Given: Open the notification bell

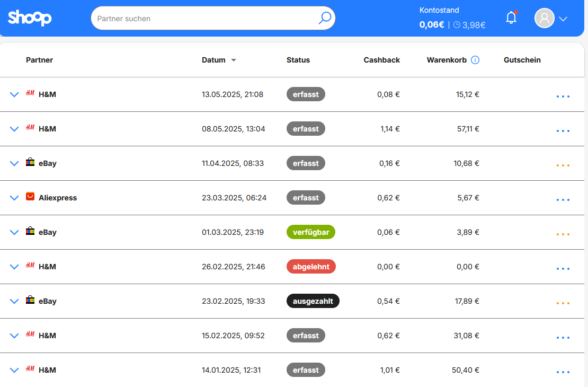Looking at the screenshot, I should (511, 17).
